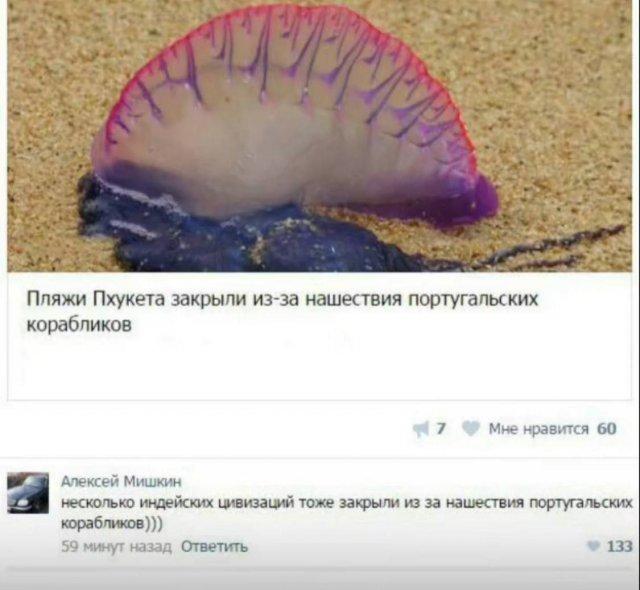Click the word корабликов in the article title

pyautogui.click(x=79, y=325)
